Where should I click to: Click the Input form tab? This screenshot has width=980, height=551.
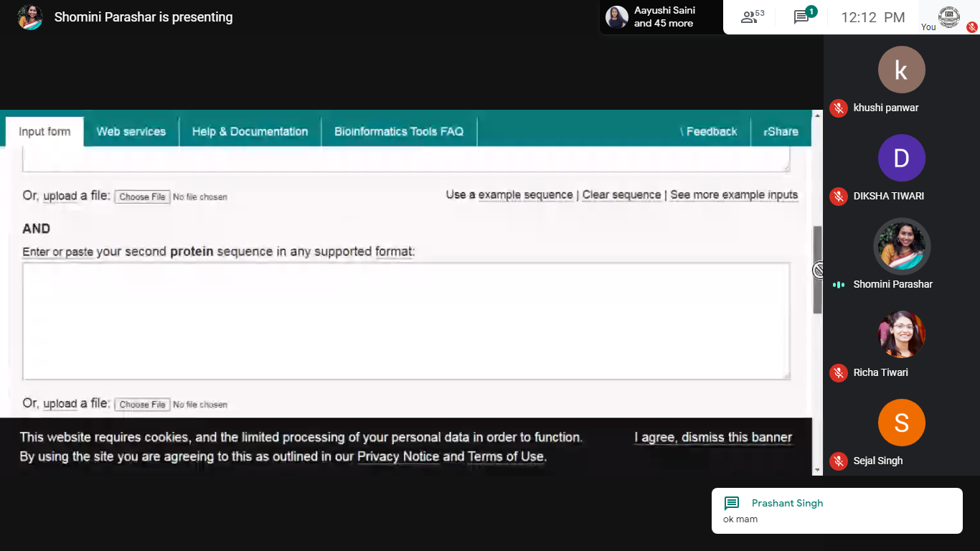(44, 131)
